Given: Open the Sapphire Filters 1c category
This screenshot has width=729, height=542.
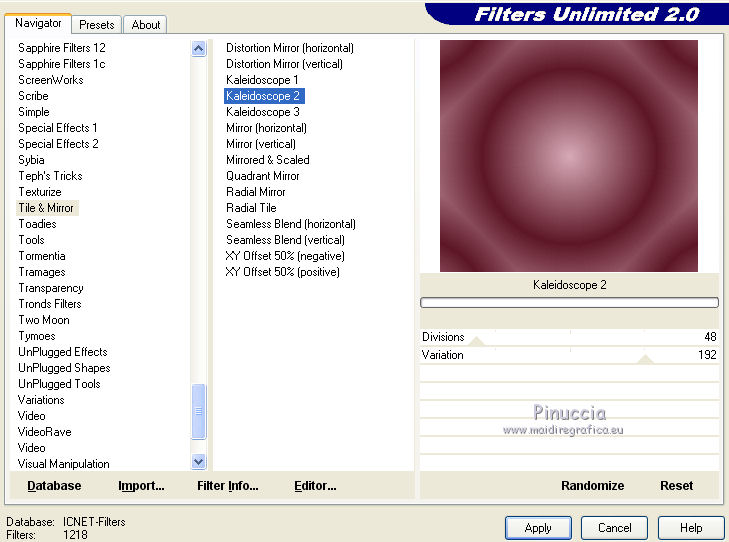Looking at the screenshot, I should click(62, 64).
